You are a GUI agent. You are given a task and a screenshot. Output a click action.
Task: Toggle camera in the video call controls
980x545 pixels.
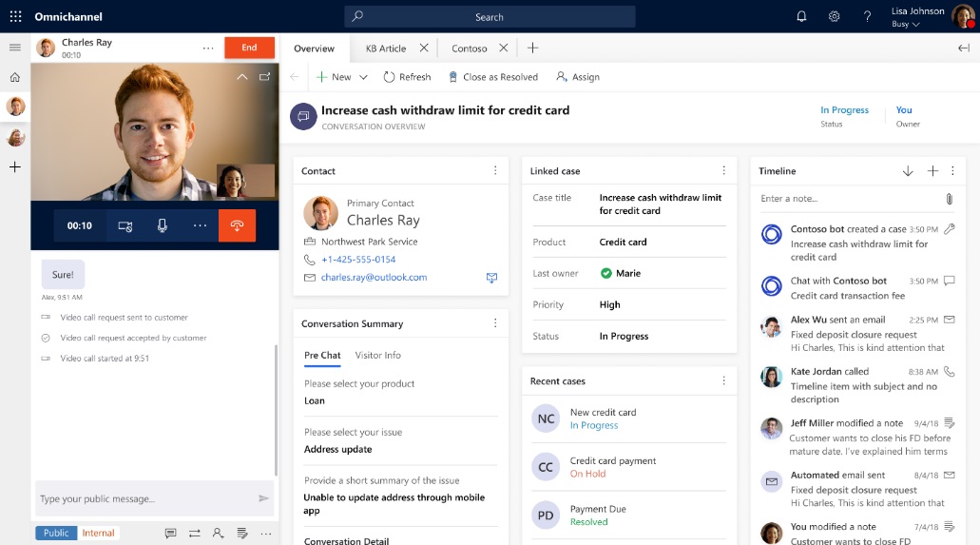pos(125,225)
